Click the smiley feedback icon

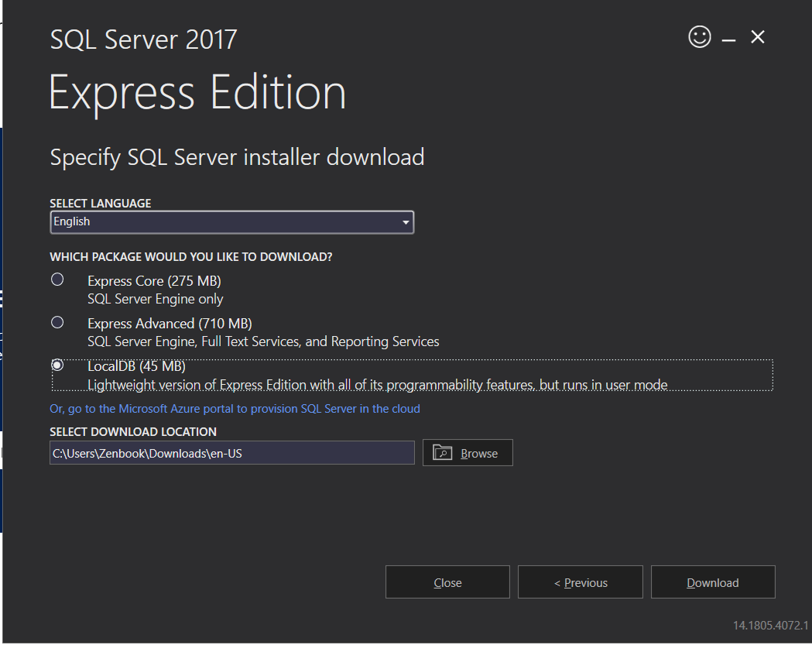tap(700, 37)
